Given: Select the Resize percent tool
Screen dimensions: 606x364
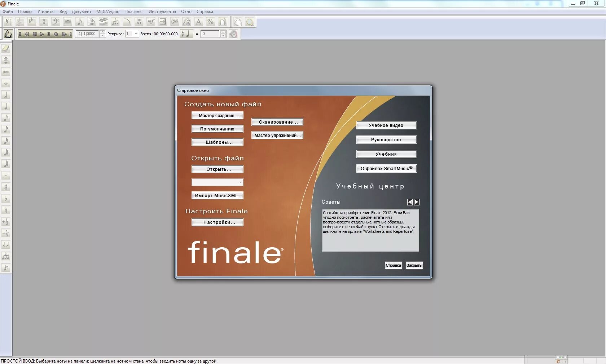Looking at the screenshot, I should click(x=210, y=22).
